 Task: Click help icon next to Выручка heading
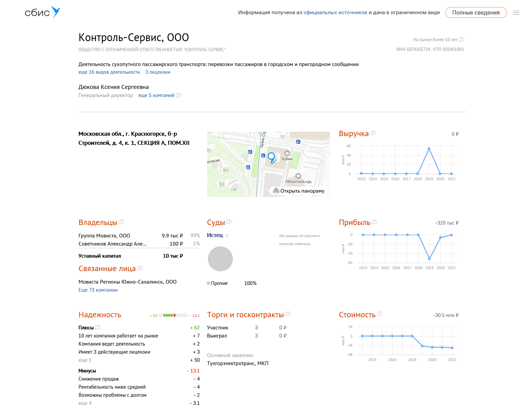(x=373, y=133)
